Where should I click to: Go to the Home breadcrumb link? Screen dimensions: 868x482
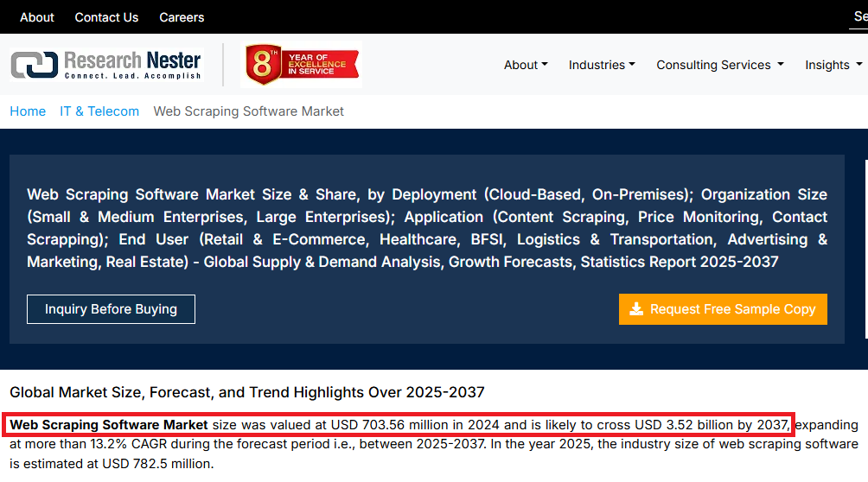pyautogui.click(x=28, y=111)
